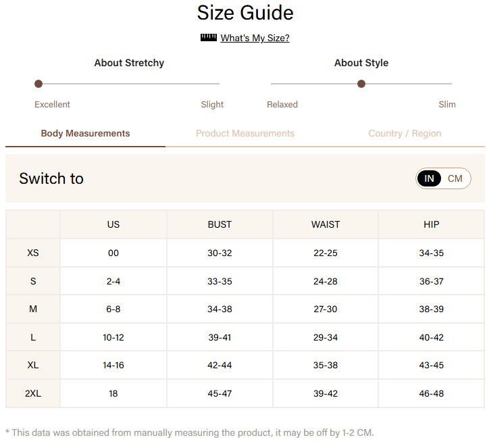Click the US size 10-12 cell
The image size is (487, 448).
point(113,337)
